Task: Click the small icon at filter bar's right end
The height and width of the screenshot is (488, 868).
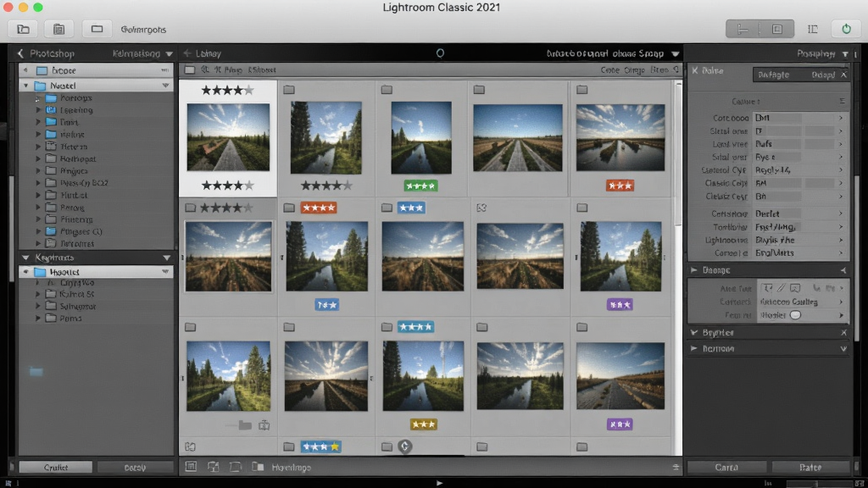Action: coord(676,69)
